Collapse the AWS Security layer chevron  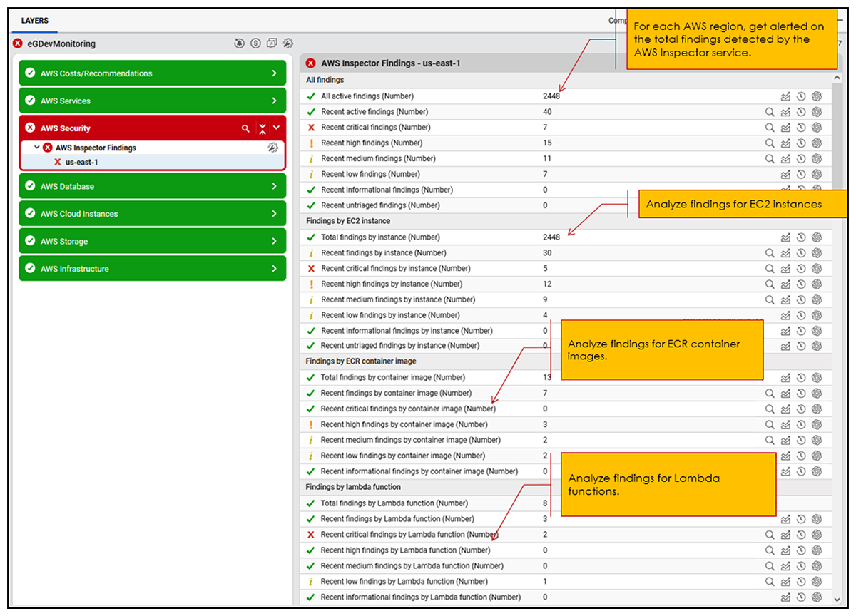click(x=277, y=128)
